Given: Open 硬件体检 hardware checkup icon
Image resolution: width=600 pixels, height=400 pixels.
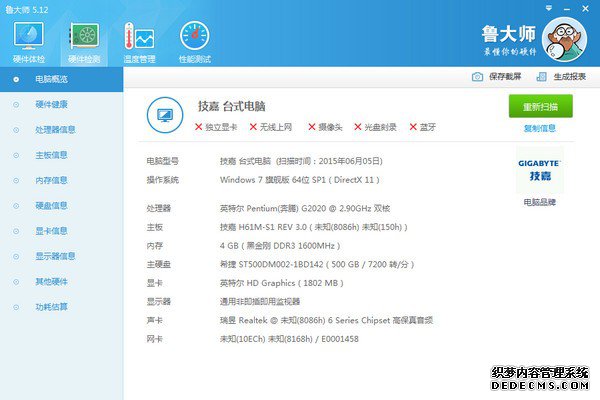Looking at the screenshot, I should click(x=28, y=36).
